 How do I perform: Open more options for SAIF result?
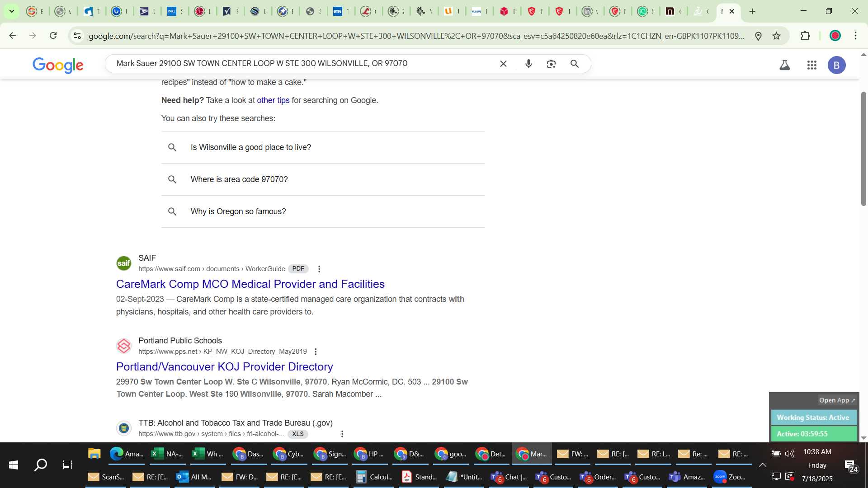pos(319,269)
